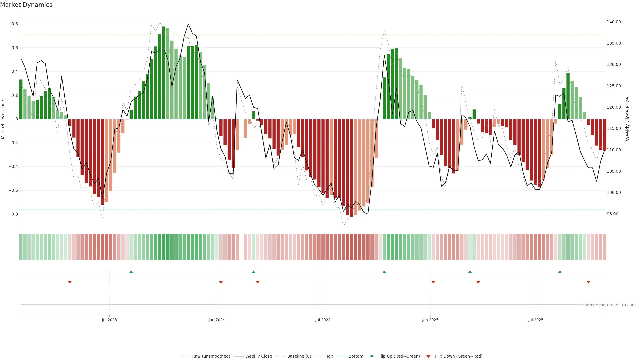Click the rightmost red flip-down triangle marker
This screenshot has width=644, height=362.
point(588,282)
